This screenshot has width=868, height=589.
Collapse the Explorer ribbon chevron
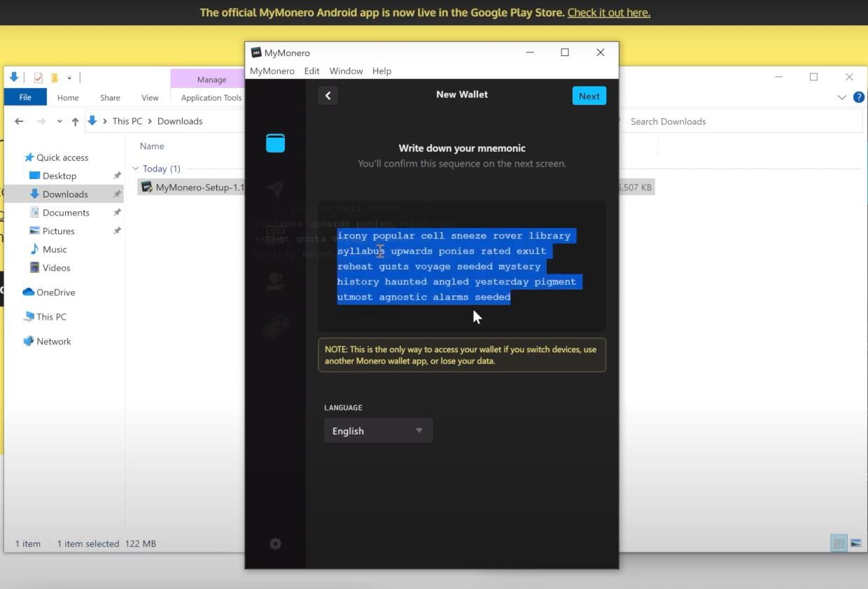(x=842, y=97)
